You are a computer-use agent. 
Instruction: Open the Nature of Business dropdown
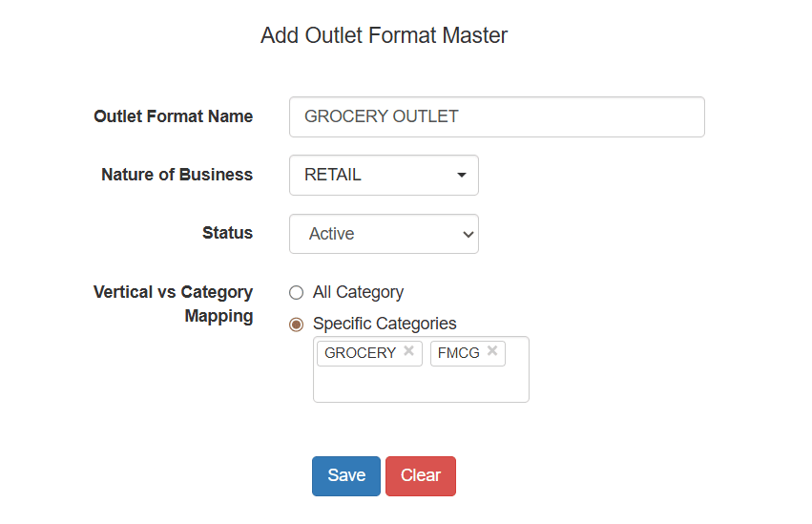(384, 176)
